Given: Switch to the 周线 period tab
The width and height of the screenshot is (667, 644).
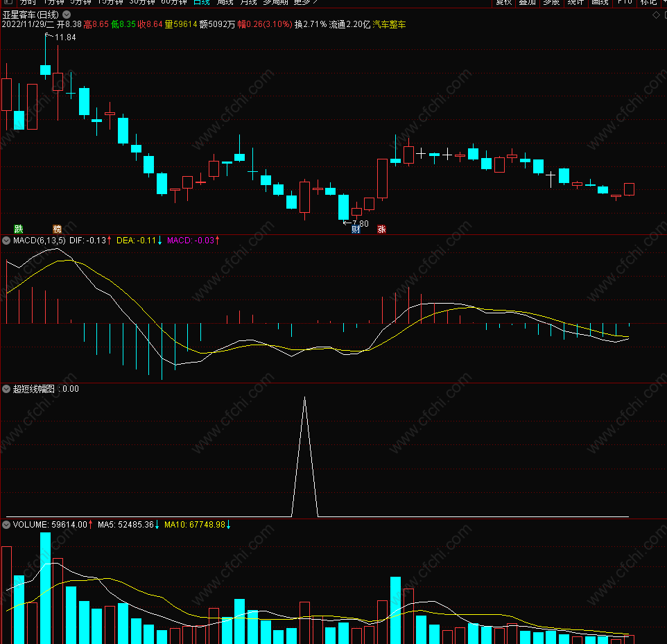Looking at the screenshot, I should [225, 2].
